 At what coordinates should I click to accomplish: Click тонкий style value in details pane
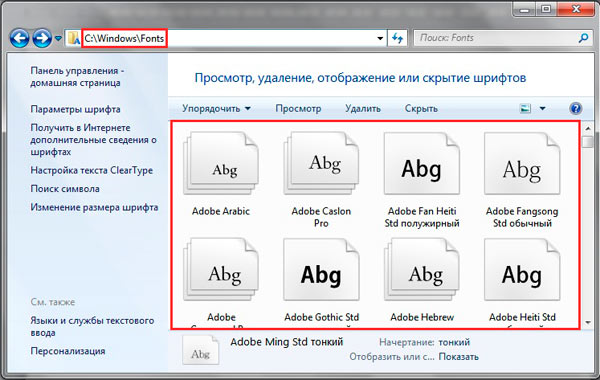[454, 342]
